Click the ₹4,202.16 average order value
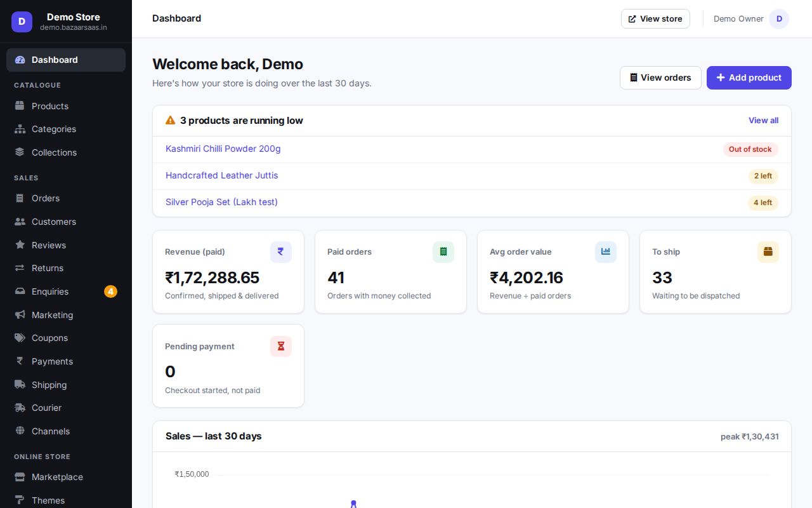This screenshot has height=508, width=812. pyautogui.click(x=527, y=277)
